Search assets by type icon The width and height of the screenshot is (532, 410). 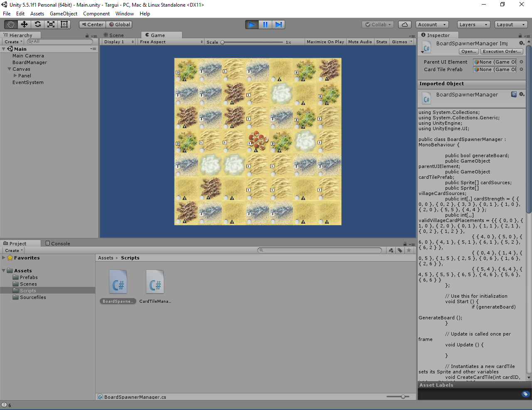point(391,250)
